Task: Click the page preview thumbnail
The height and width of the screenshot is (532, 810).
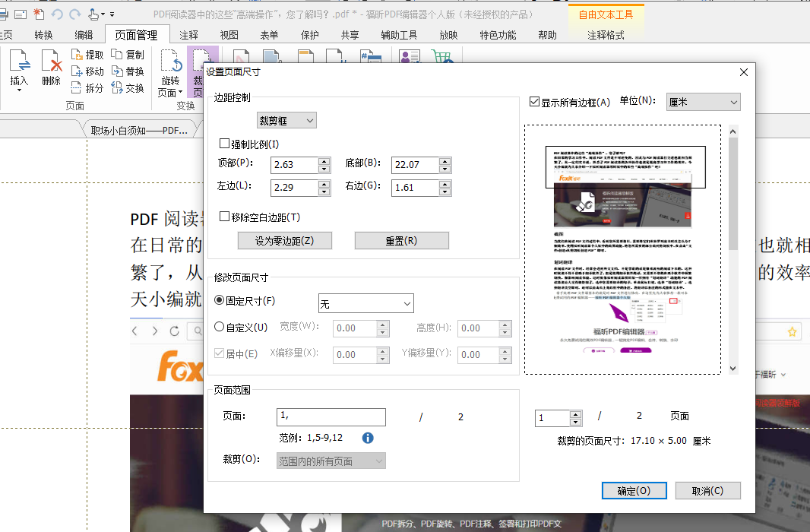Action: (622, 249)
